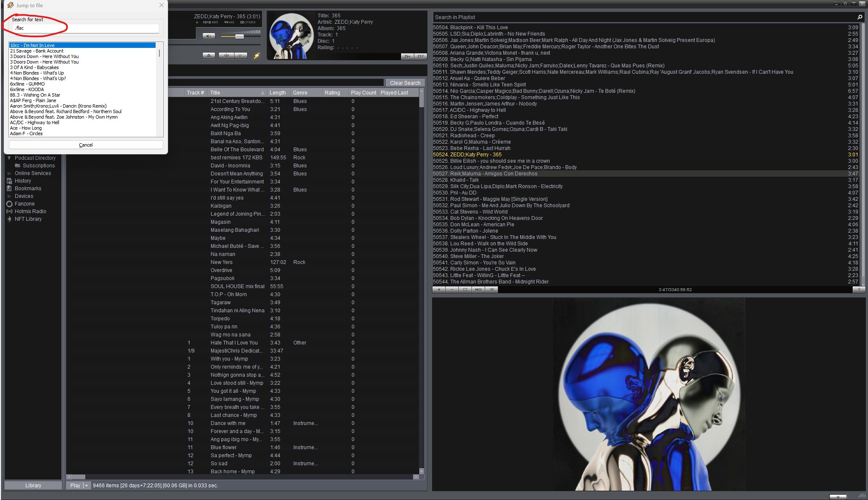This screenshot has width=868, height=500.
Task: Click the Clear Search button
Action: coord(405,83)
